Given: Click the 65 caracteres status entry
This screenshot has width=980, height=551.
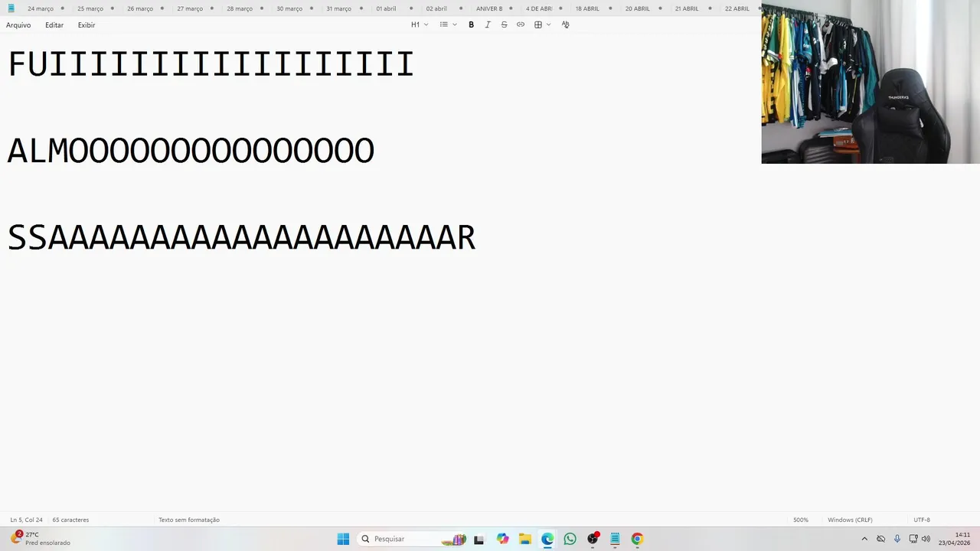Looking at the screenshot, I should tap(70, 520).
